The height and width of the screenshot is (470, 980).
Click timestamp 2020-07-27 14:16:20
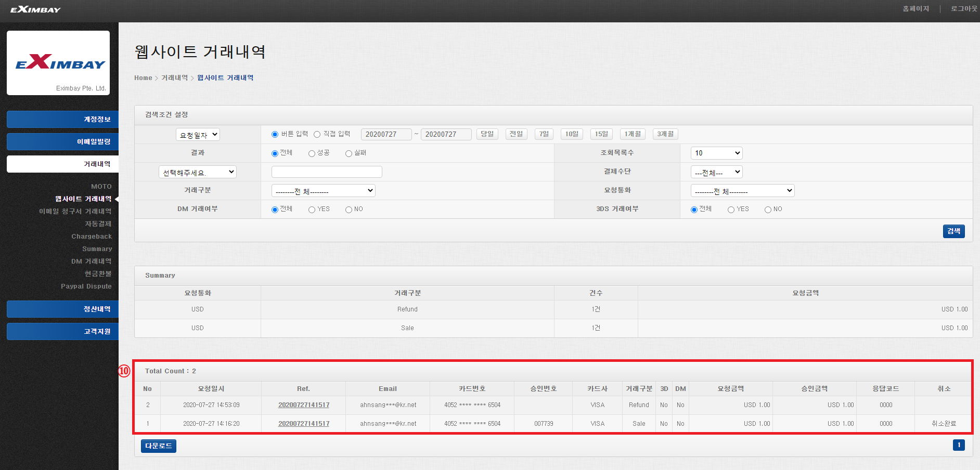[211, 424]
